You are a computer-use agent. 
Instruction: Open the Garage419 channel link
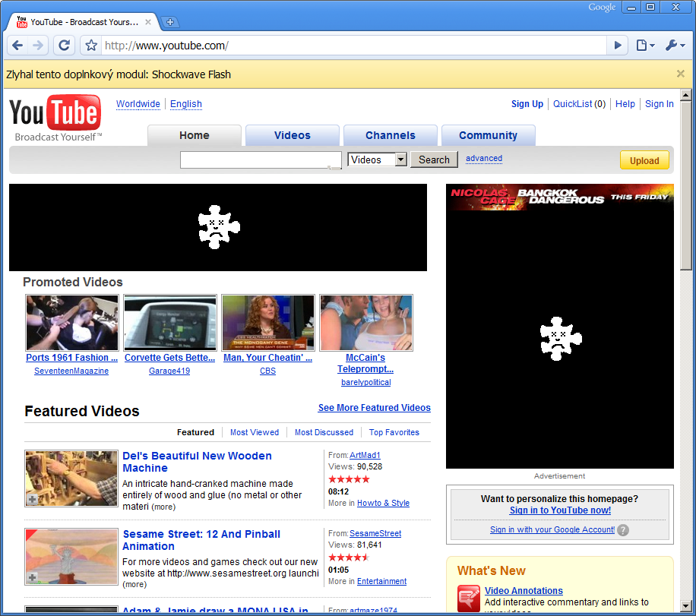[x=169, y=371]
